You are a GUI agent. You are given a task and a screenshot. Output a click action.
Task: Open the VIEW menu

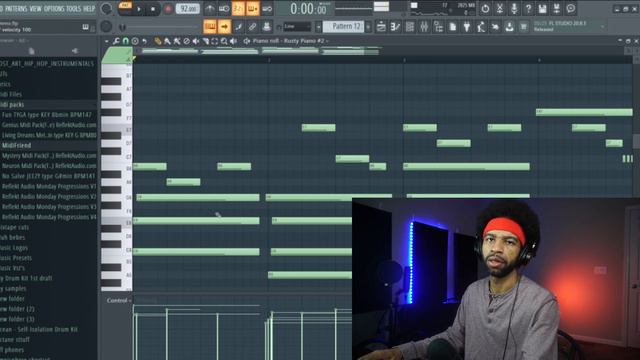tap(36, 9)
